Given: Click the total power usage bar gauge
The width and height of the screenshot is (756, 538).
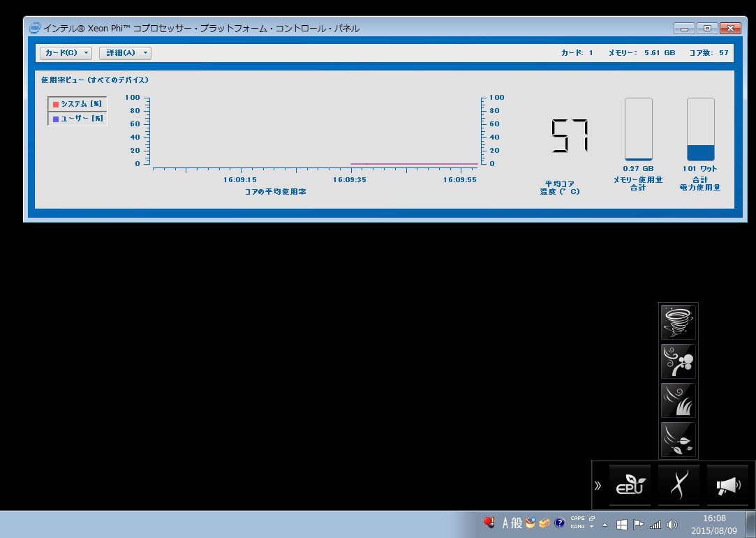Looking at the screenshot, I should [701, 129].
